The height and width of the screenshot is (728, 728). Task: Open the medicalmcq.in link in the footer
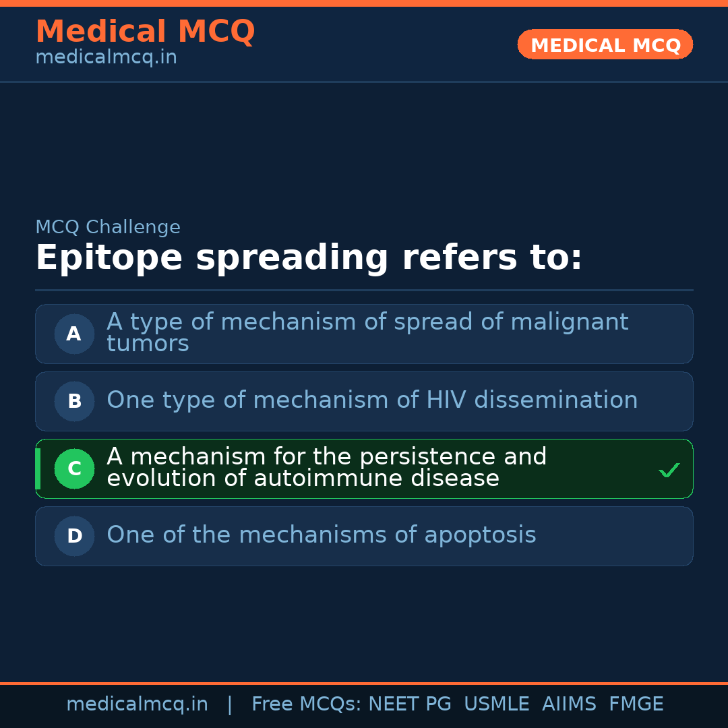[x=137, y=704]
